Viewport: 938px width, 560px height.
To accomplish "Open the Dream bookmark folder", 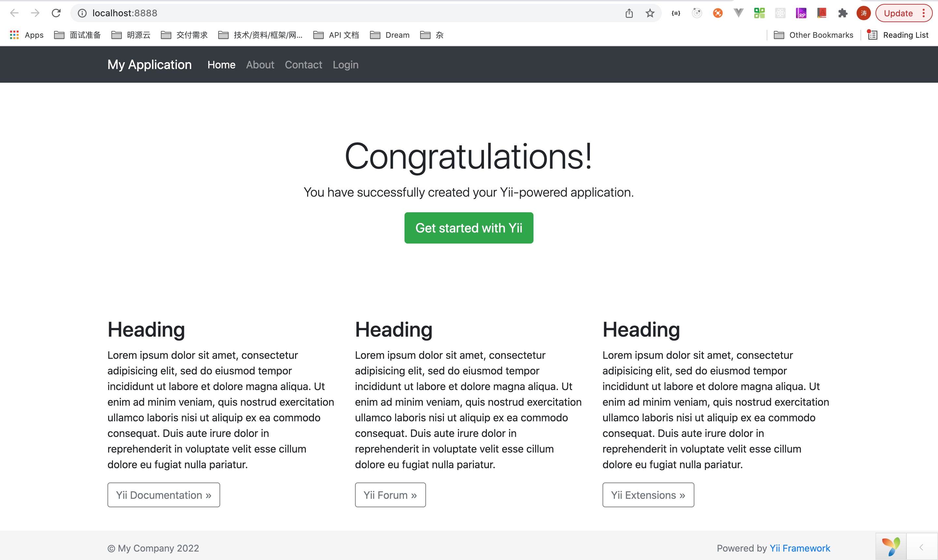I will tap(390, 35).
